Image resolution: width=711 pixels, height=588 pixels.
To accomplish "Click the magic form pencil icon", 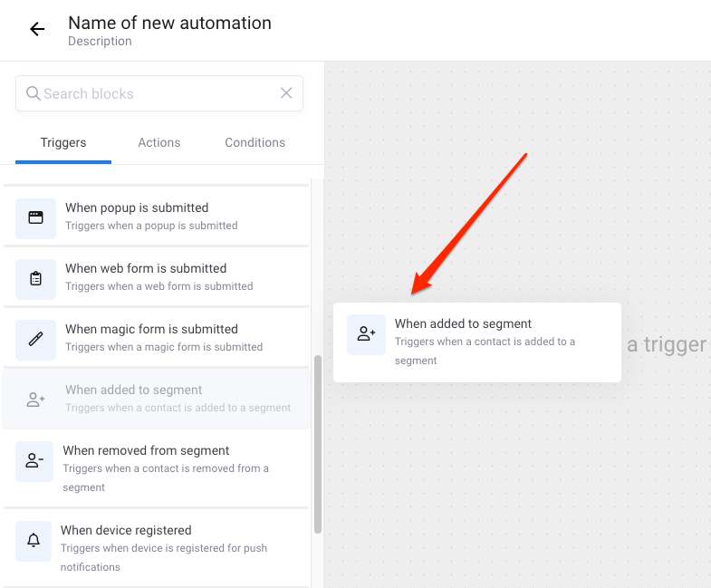I will (x=36, y=340).
